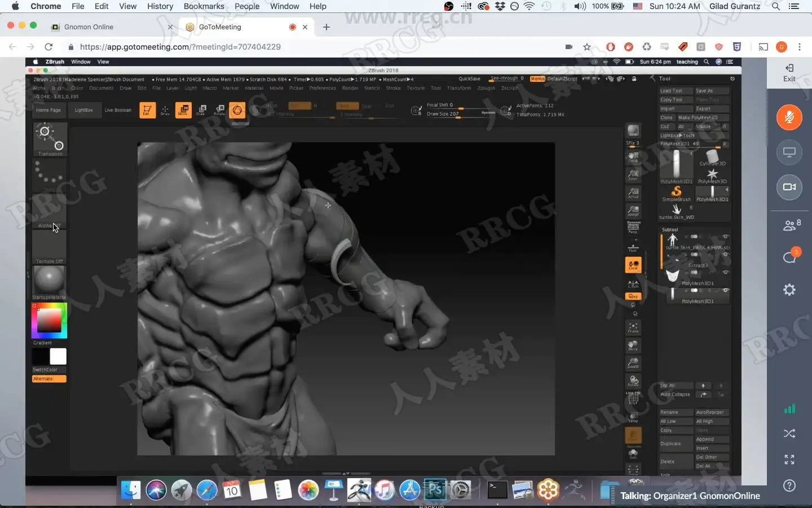Open the Preferences menu in ZBrush
812x508 pixels.
tap(323, 88)
